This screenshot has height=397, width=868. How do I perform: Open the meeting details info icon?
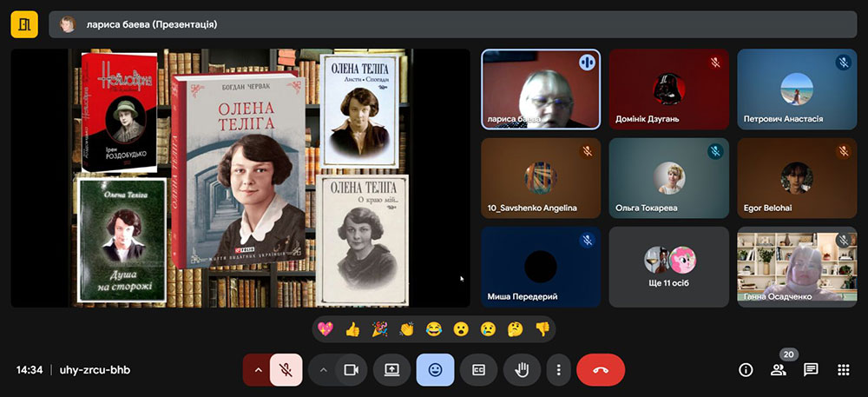(x=746, y=369)
